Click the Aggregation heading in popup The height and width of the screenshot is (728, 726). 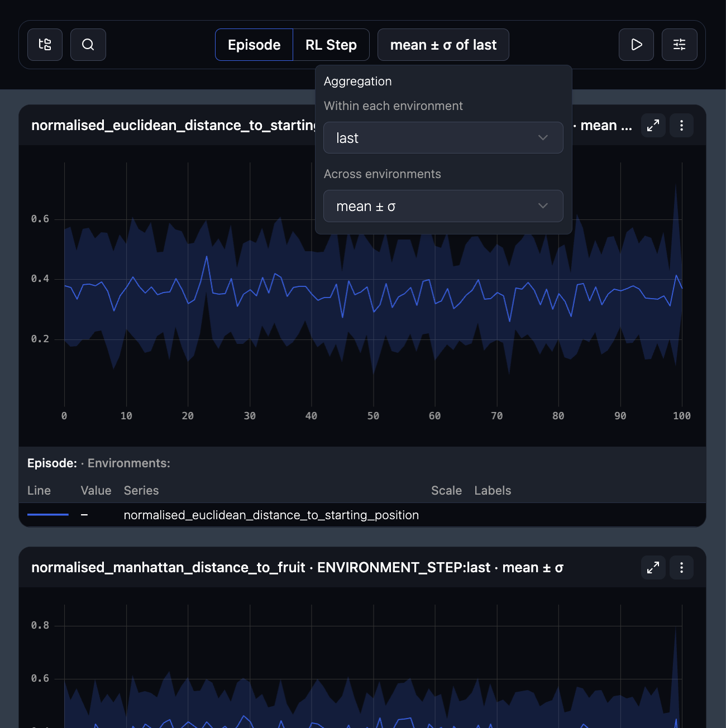coord(357,81)
